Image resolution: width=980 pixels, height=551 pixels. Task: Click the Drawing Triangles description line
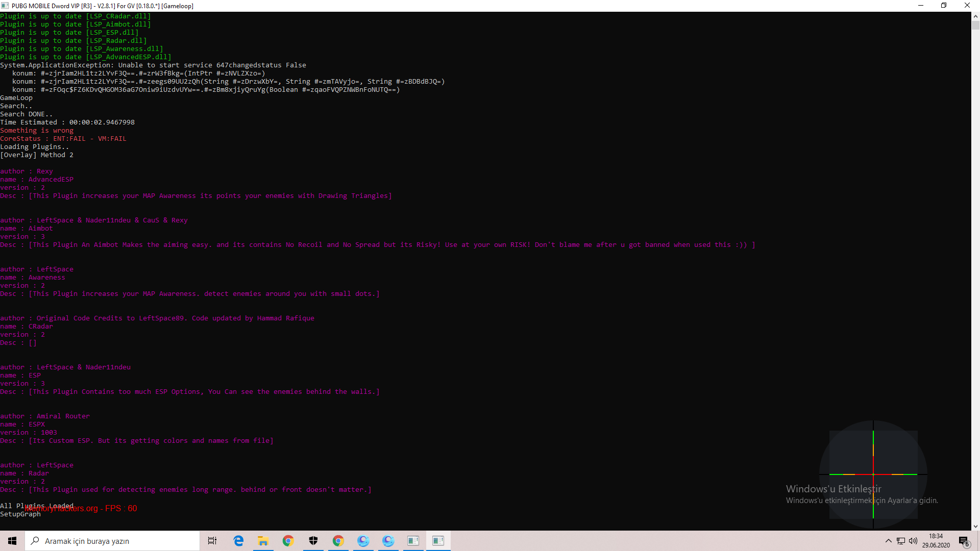196,196
